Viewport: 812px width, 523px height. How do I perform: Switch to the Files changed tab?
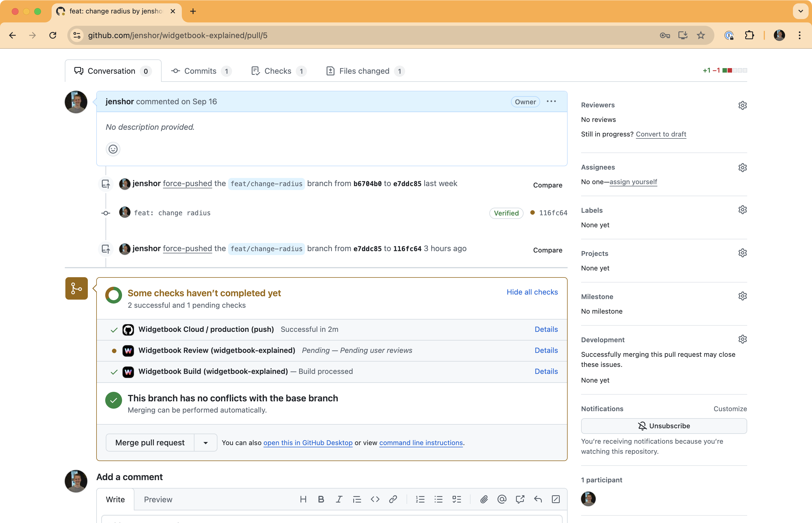pyautogui.click(x=364, y=71)
